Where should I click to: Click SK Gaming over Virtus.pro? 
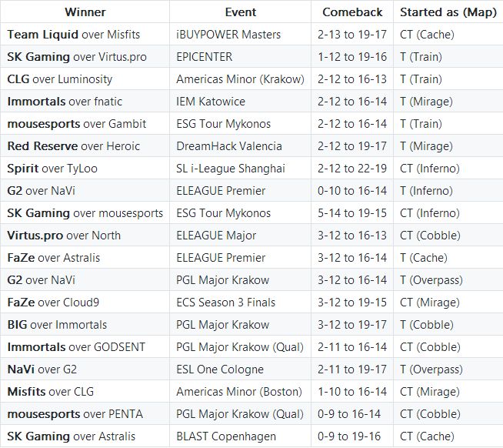[x=77, y=57]
